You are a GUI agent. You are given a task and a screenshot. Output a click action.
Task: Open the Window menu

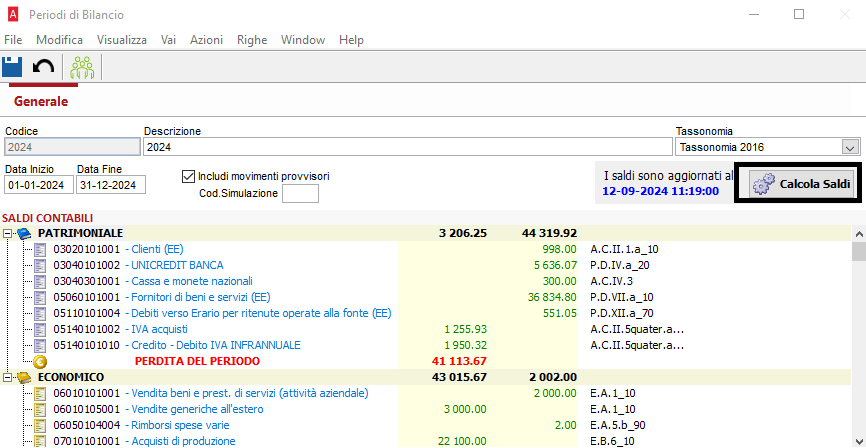(303, 40)
